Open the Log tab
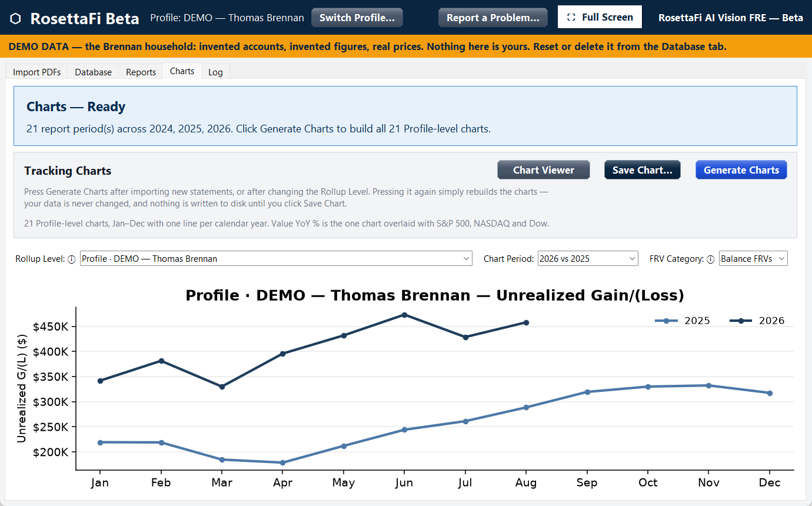The width and height of the screenshot is (812, 506). tap(215, 72)
